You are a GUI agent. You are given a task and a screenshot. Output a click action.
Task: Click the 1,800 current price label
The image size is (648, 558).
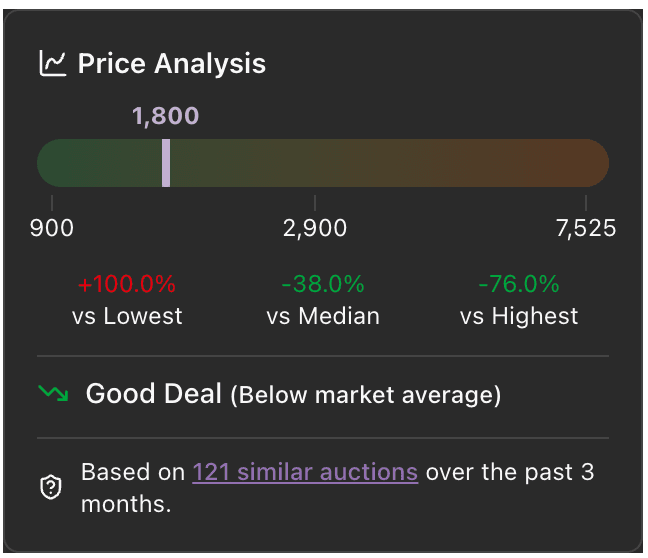point(166,116)
